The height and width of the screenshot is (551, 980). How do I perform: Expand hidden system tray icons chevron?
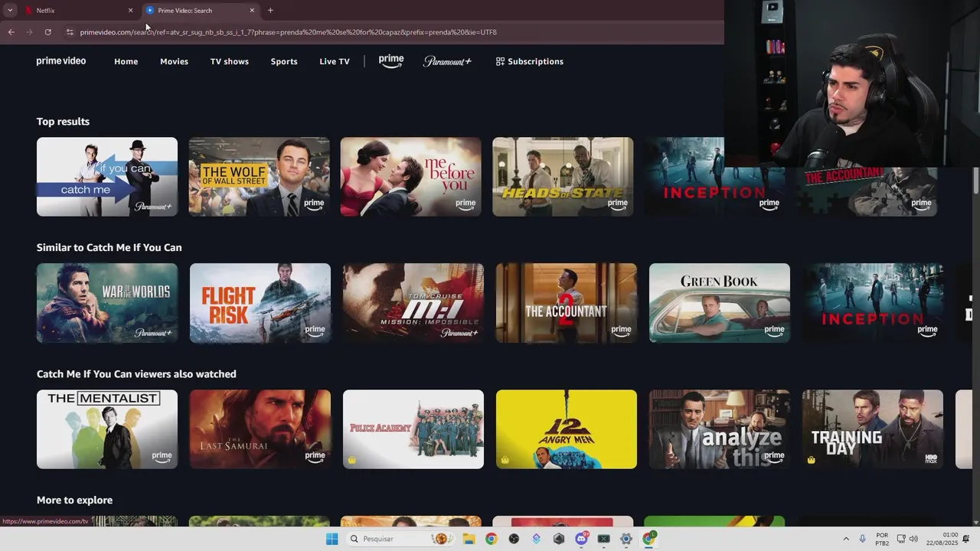pos(846,539)
